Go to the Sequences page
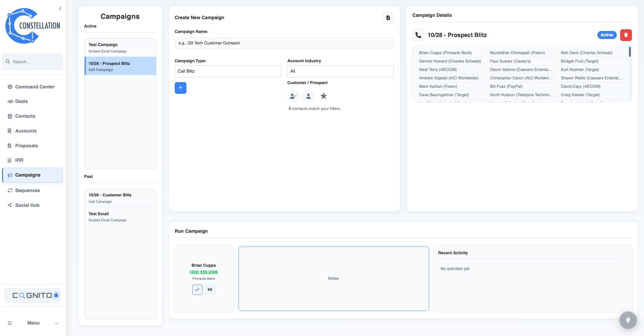644x336 pixels. tap(28, 190)
